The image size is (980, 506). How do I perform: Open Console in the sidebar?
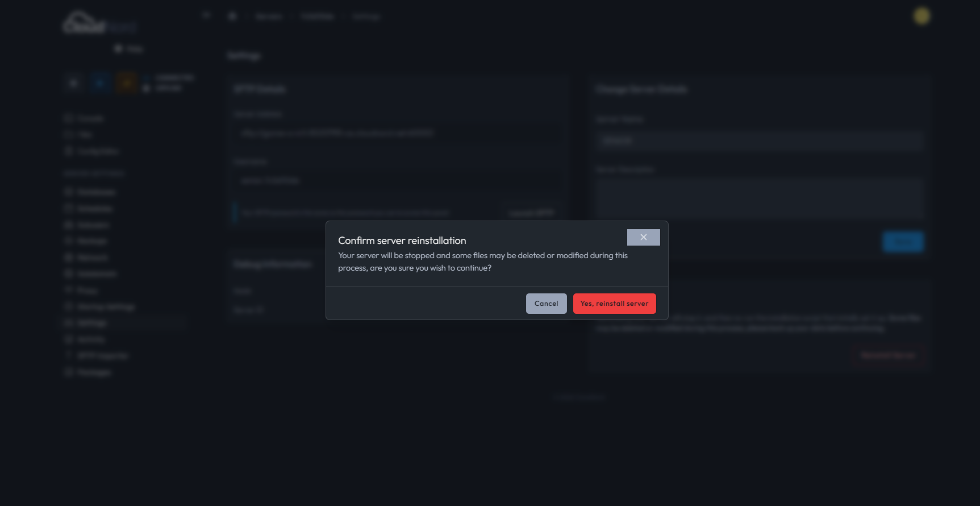(84, 118)
